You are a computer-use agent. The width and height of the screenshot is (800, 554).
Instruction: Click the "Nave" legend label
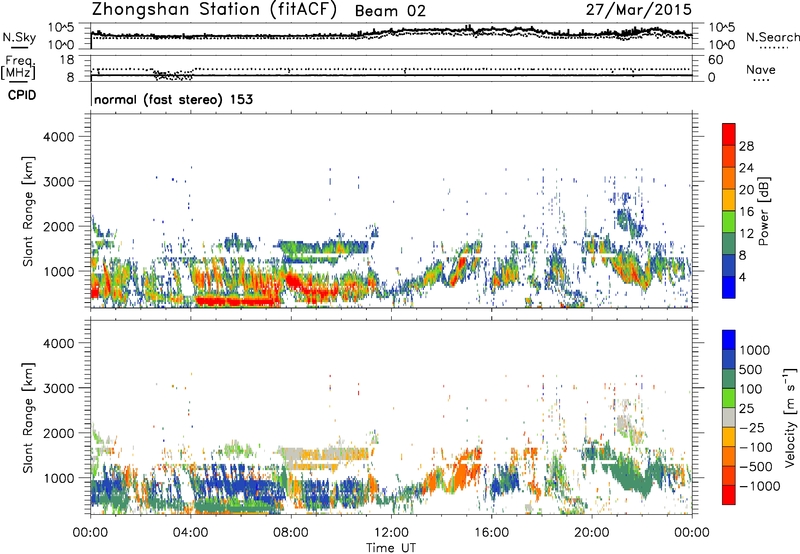[761, 69]
